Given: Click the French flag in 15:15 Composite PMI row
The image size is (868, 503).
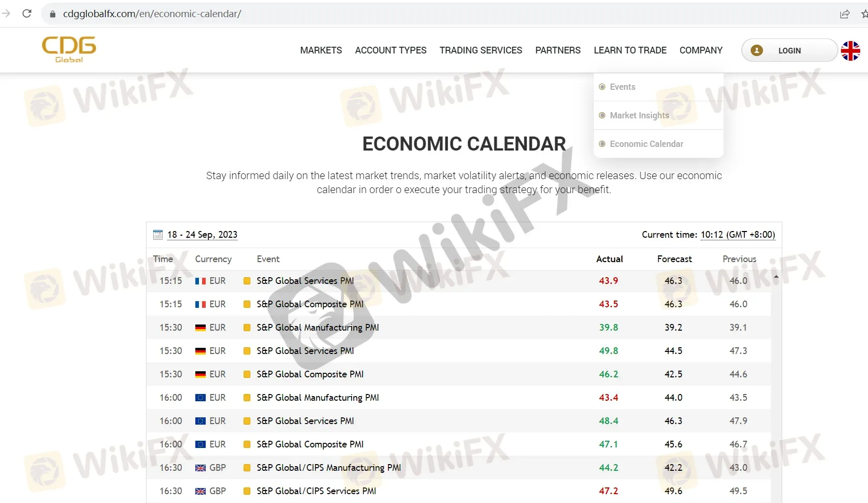Looking at the screenshot, I should pyautogui.click(x=201, y=304).
